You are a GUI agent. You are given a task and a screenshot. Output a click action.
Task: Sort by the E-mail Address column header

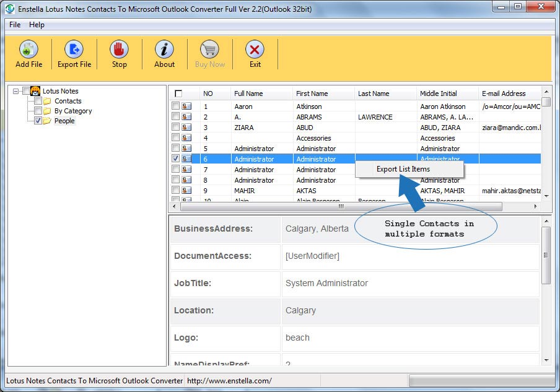point(504,94)
